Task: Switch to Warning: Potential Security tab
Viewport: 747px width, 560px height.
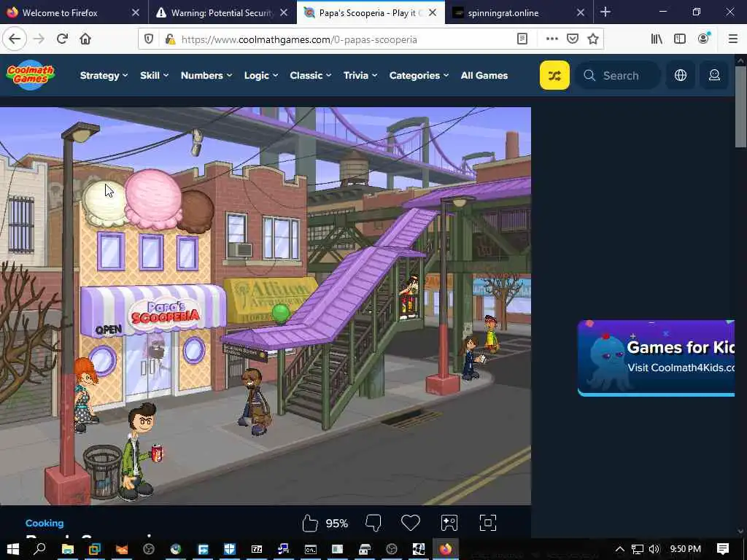Action: 222,13
